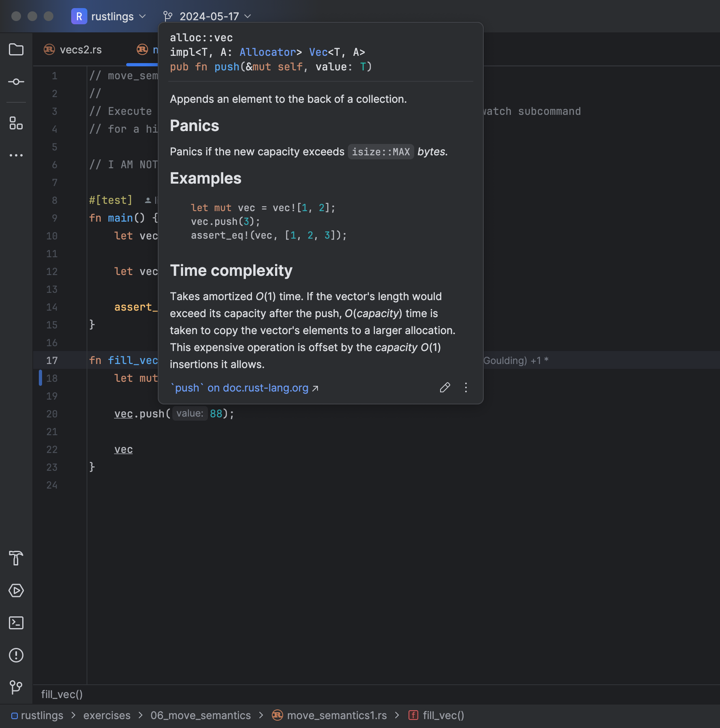Open `push` on doc.rust-lang.org link
Screen dimensions: 720x728
[x=244, y=388]
